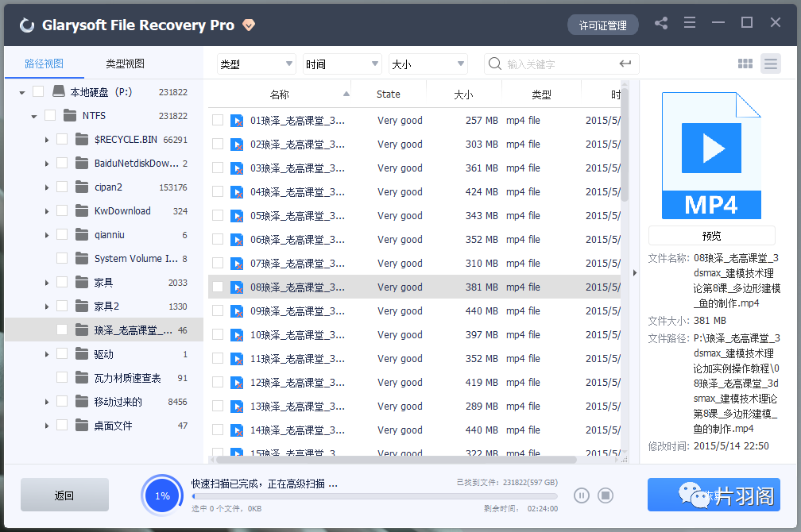Click the vertical scrollbar of file list
801x532 pixels.
pos(625,144)
